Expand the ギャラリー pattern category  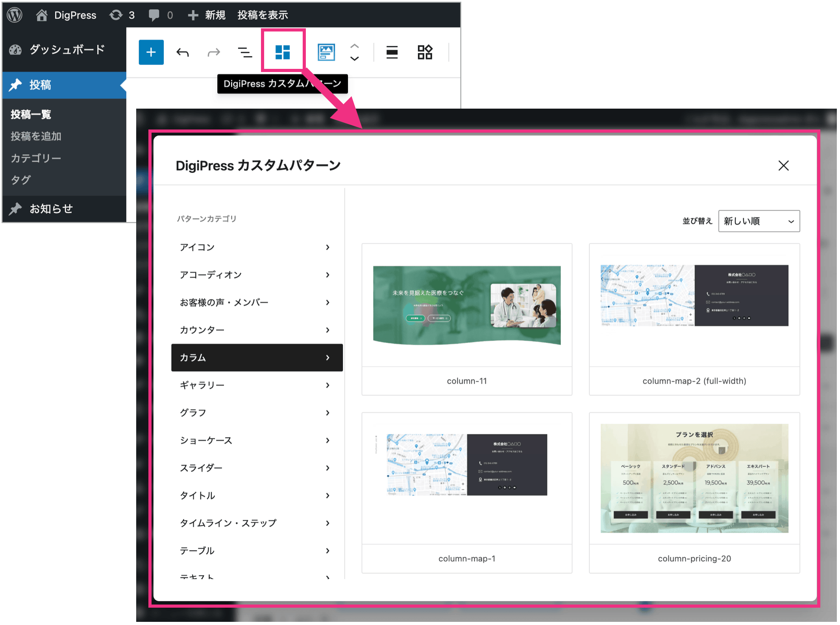tap(256, 385)
